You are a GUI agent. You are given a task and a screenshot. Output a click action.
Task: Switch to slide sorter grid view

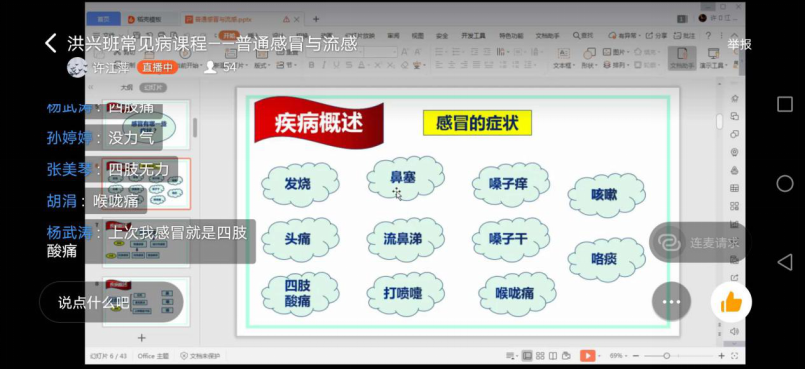(x=540, y=356)
